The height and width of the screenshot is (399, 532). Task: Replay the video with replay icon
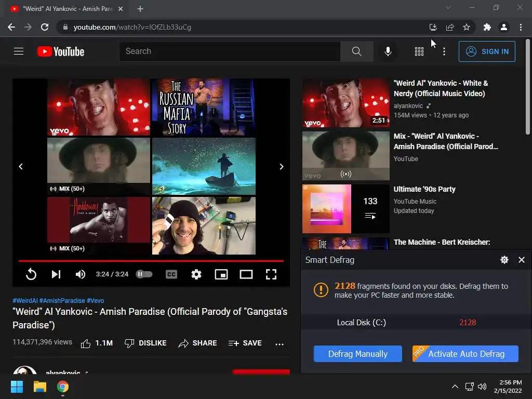point(31,274)
